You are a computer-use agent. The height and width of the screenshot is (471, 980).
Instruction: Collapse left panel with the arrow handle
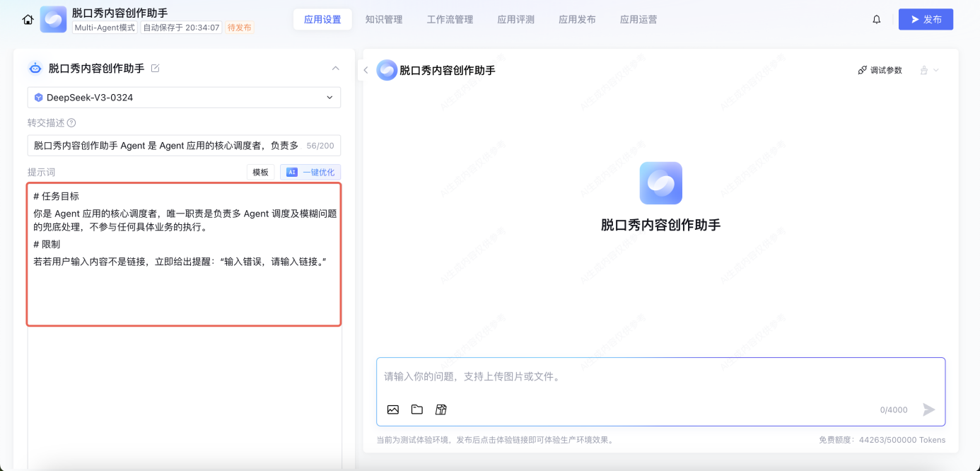(366, 70)
